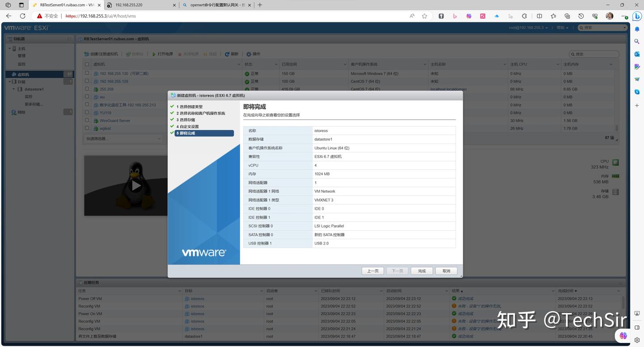Open the Help (帮助) dropdown
The width and height of the screenshot is (644, 347).
(x=563, y=28)
